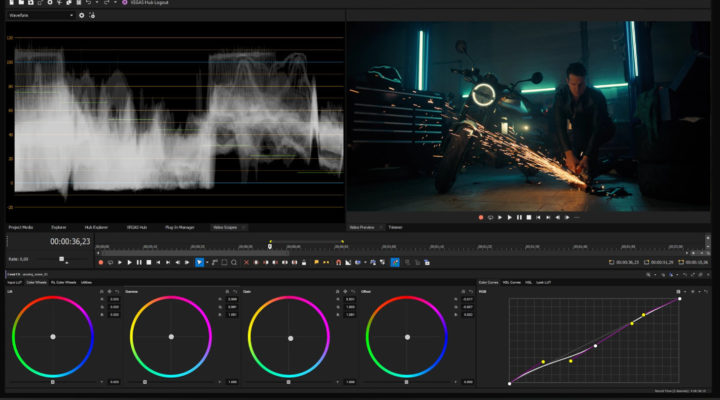
Task: Open the FL Color Wheels tab
Action: [x=63, y=282]
